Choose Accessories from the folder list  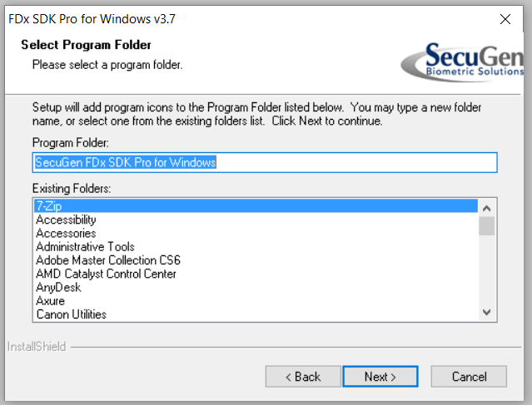point(256,233)
